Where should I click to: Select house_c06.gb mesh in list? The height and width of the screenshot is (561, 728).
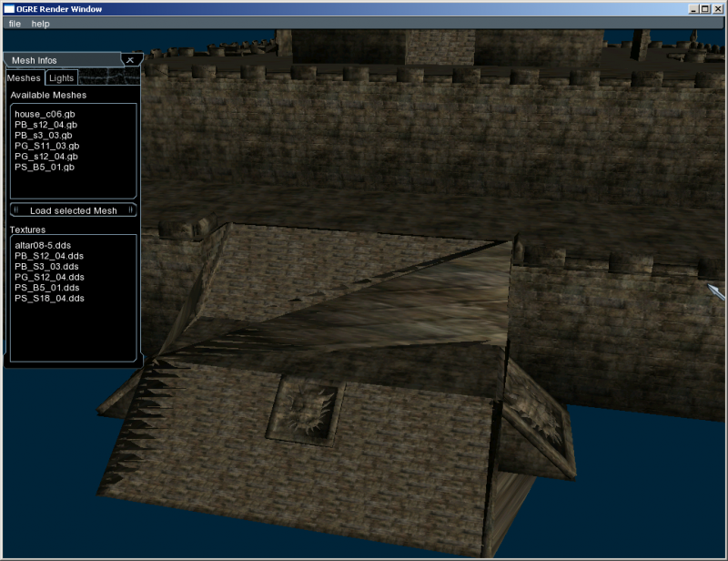(x=45, y=114)
